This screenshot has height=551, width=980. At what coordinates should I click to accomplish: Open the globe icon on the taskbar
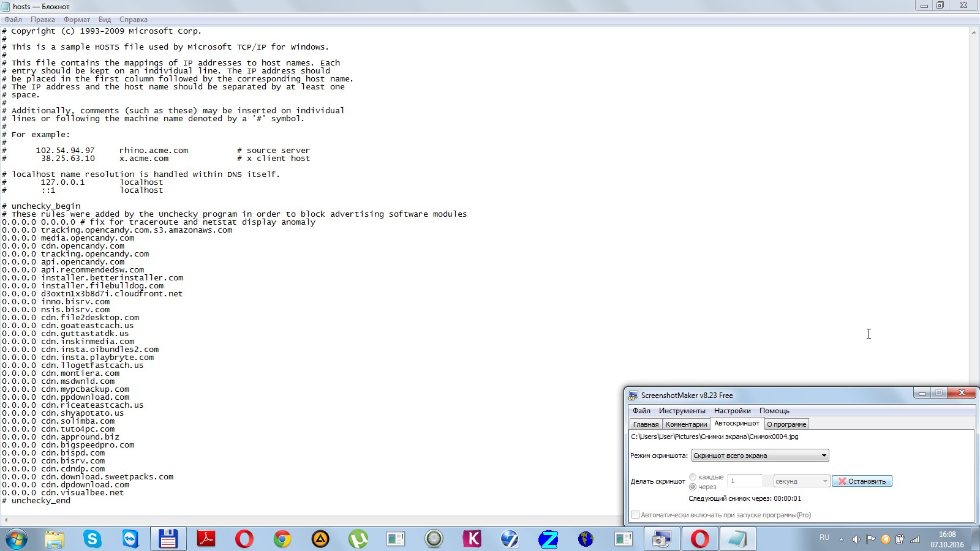point(586,539)
